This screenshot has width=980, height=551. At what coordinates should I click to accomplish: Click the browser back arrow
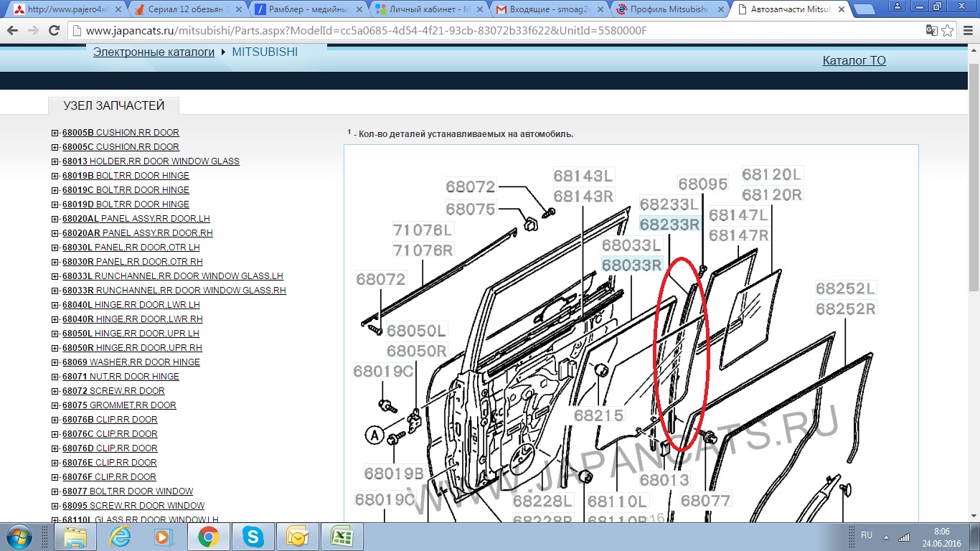tap(12, 31)
